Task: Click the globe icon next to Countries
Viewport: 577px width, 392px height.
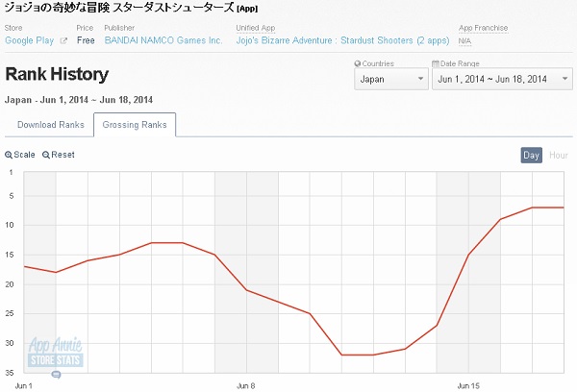Action: click(358, 62)
